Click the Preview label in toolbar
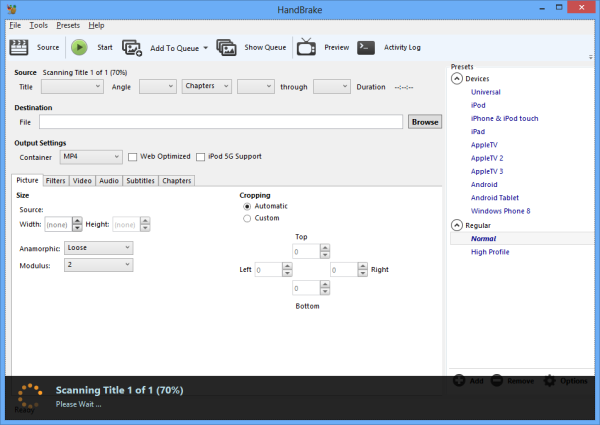 (337, 47)
